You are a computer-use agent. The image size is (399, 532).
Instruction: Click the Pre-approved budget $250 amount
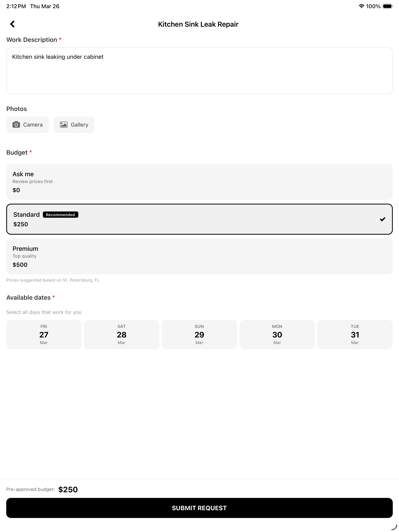pos(68,489)
